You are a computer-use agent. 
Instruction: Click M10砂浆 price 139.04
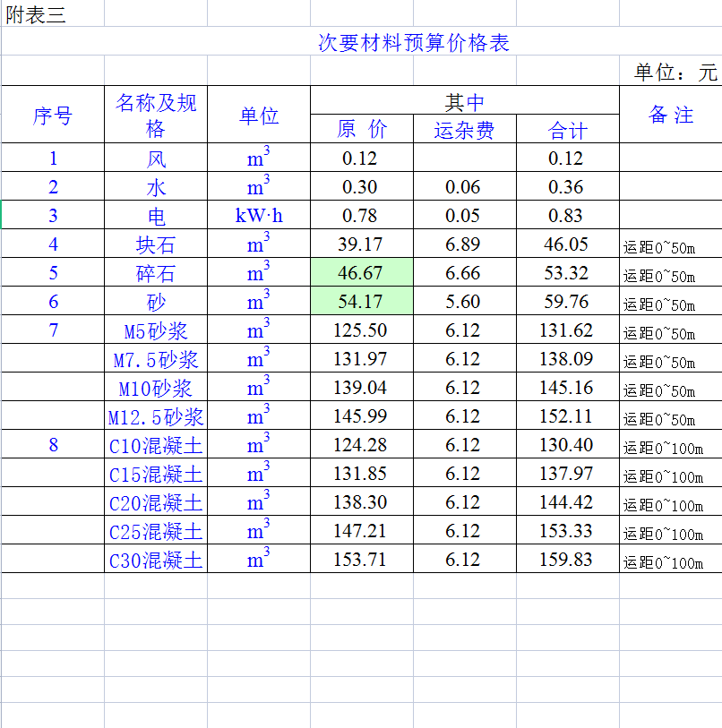click(x=362, y=387)
